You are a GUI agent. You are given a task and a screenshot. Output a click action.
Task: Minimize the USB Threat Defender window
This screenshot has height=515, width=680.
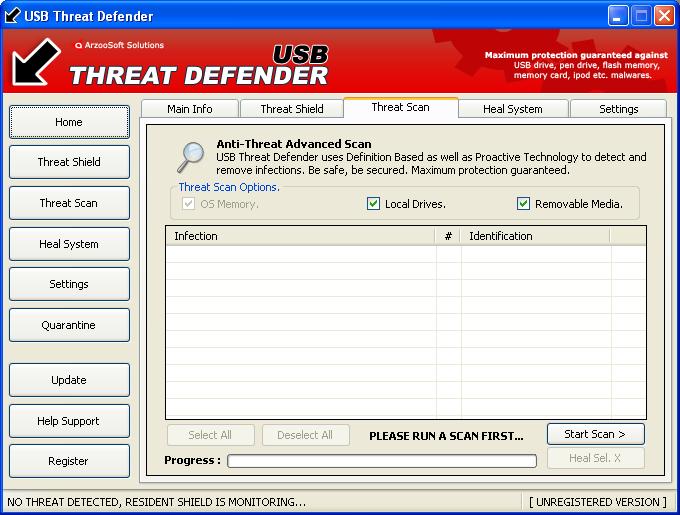pyautogui.click(x=617, y=16)
